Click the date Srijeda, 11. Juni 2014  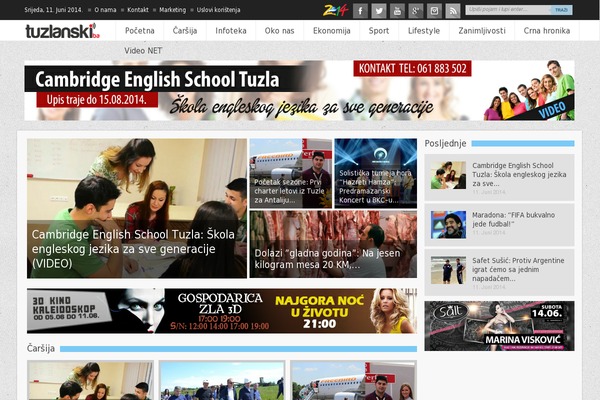53,10
